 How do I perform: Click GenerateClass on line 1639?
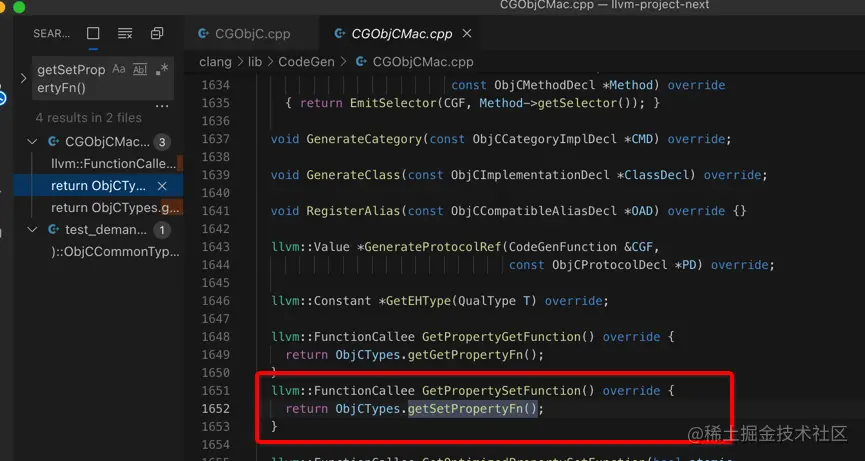[x=353, y=175]
